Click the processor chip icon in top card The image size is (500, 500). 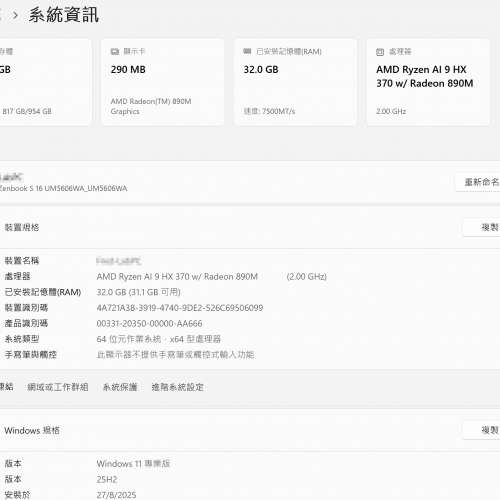click(380, 52)
